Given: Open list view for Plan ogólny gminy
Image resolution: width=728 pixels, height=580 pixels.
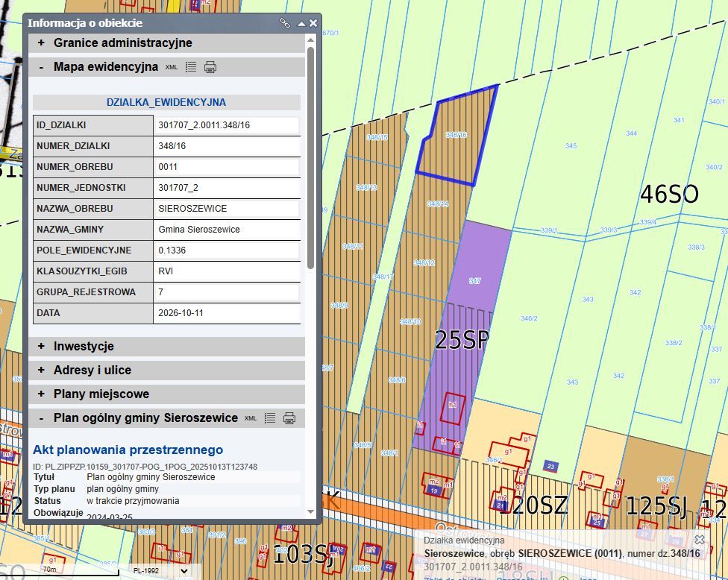Looking at the screenshot, I should pyautogui.click(x=270, y=418).
